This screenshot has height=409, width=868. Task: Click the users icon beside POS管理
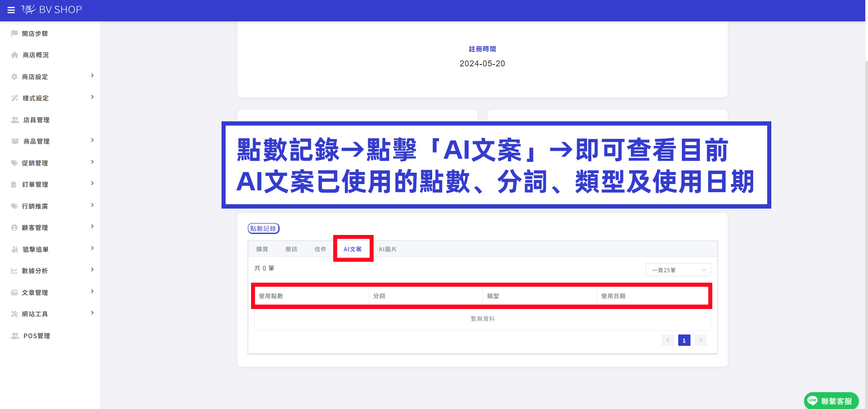tap(15, 336)
